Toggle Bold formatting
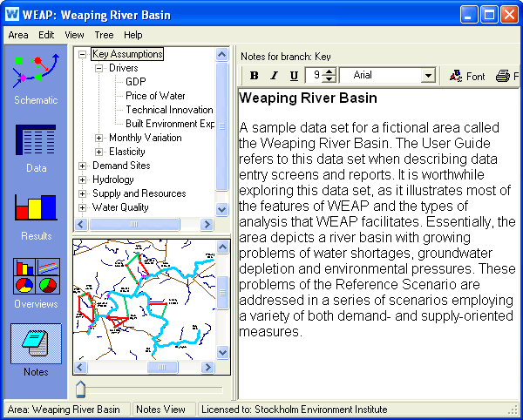This screenshot has height=420, width=523. (255, 76)
